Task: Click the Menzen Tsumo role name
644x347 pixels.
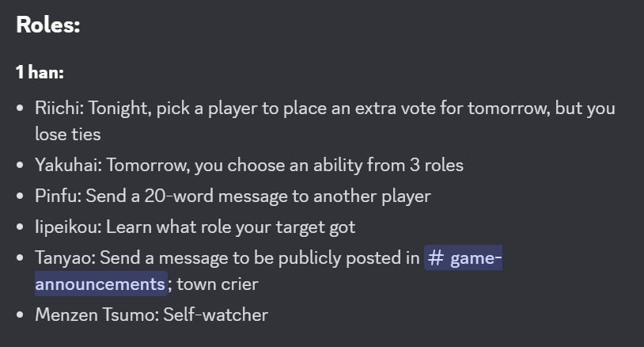Action: (x=96, y=315)
